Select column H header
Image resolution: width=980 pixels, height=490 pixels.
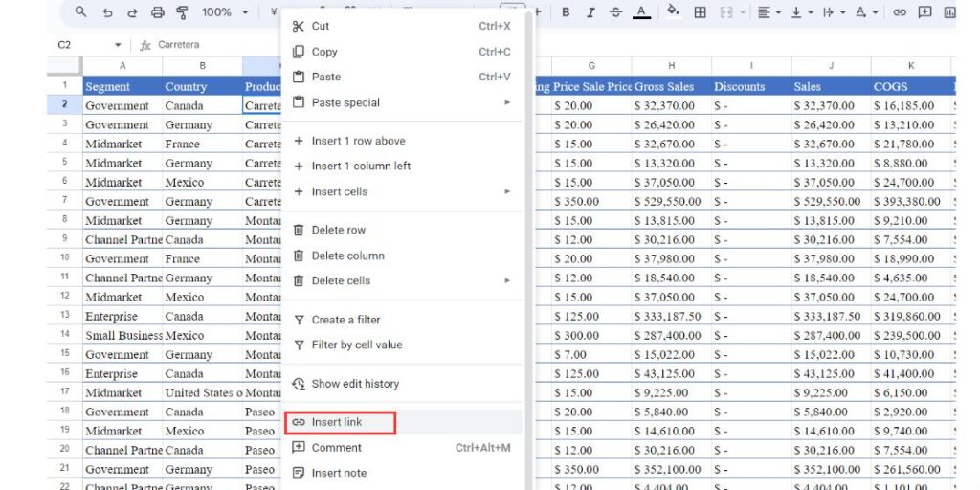[671, 66]
